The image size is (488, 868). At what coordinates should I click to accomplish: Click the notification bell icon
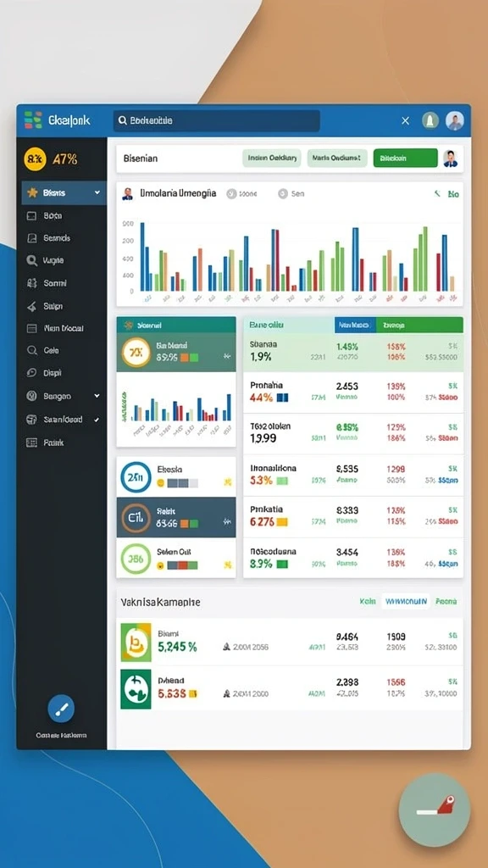click(430, 120)
